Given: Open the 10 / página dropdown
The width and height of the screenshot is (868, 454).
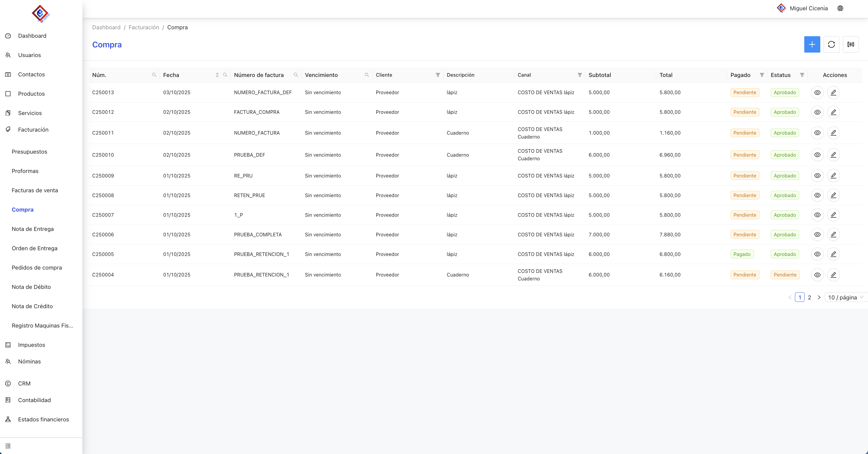Looking at the screenshot, I should 845,297.
